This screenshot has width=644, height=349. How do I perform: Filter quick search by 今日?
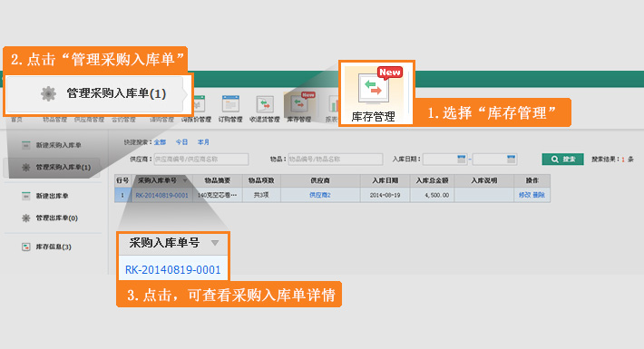(x=181, y=142)
